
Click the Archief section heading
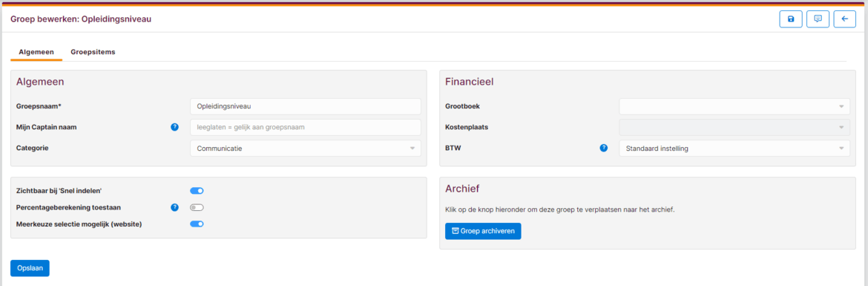462,189
